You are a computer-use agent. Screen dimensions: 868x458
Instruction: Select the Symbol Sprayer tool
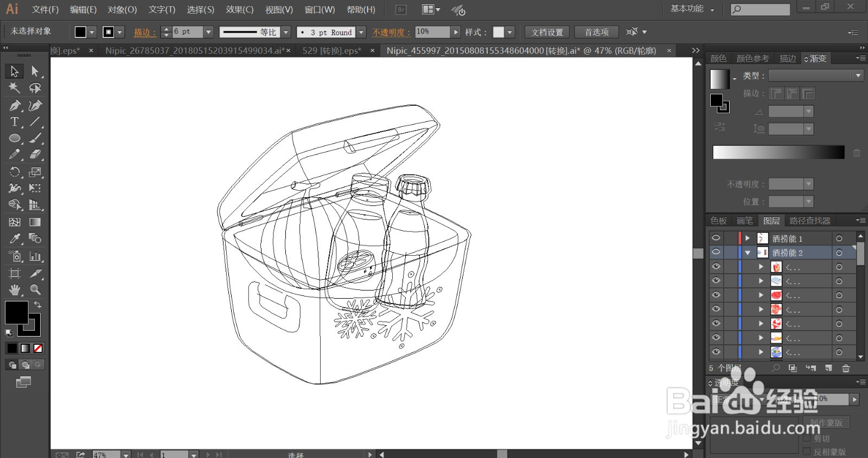click(x=15, y=256)
